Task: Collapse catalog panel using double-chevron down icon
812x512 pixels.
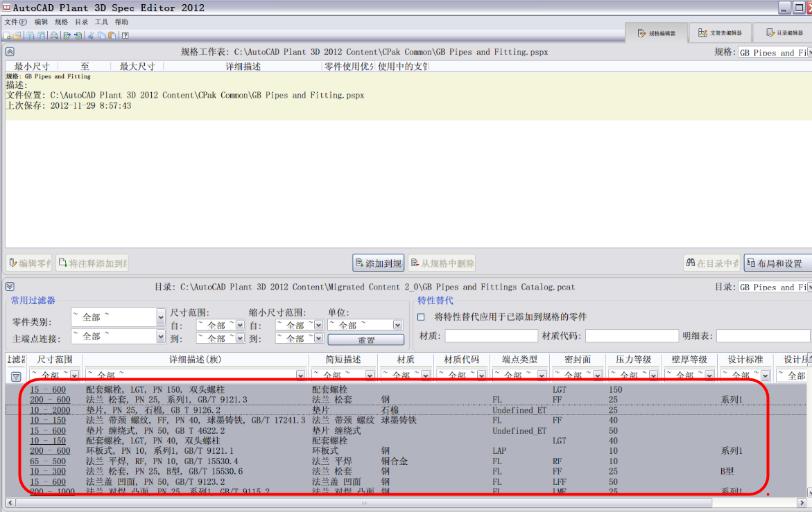Action: [x=10, y=286]
